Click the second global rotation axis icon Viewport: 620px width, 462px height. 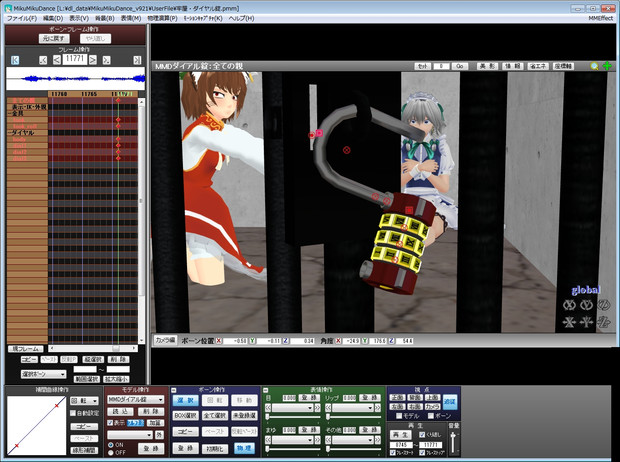click(x=586, y=305)
